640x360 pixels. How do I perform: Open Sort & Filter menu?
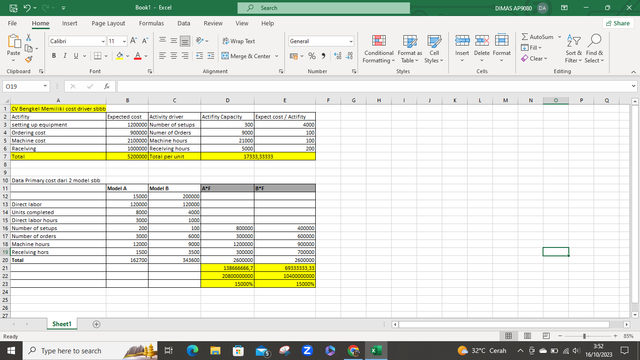pos(573,49)
